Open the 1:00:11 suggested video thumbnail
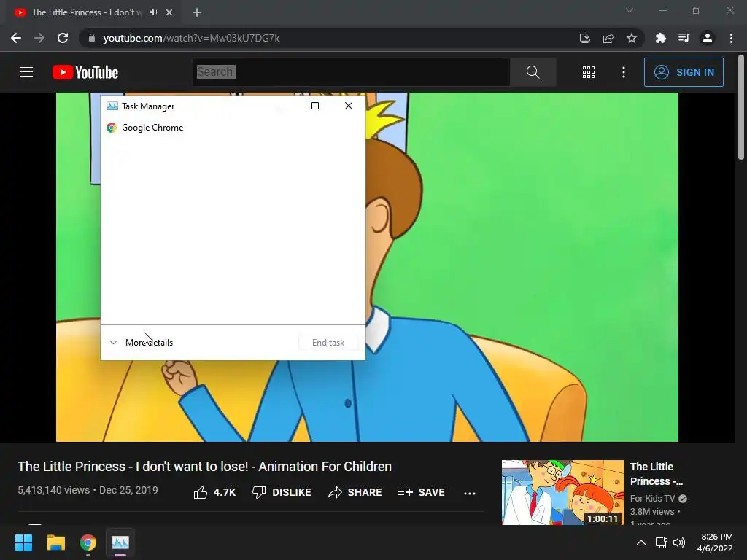The height and width of the screenshot is (560, 747). (562, 492)
